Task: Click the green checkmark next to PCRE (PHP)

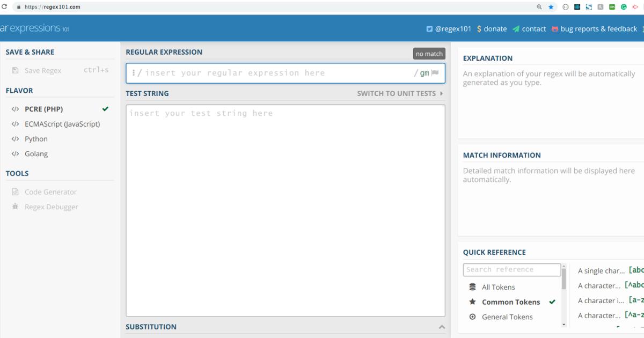Action: (105, 109)
